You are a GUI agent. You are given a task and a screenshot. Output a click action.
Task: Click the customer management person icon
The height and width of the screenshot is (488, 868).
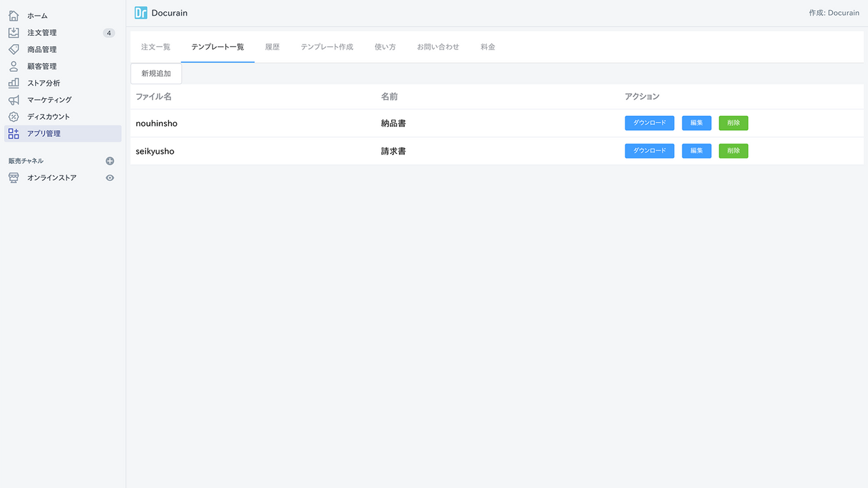(14, 66)
